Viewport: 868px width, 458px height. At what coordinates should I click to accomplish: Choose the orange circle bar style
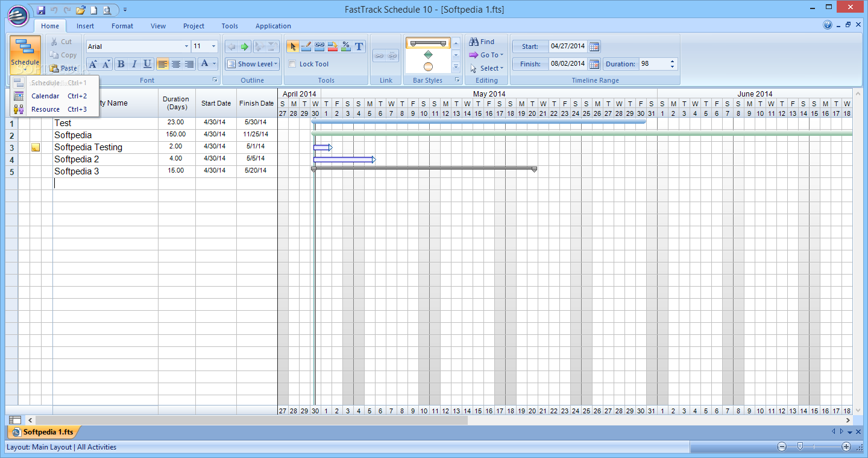(428, 66)
